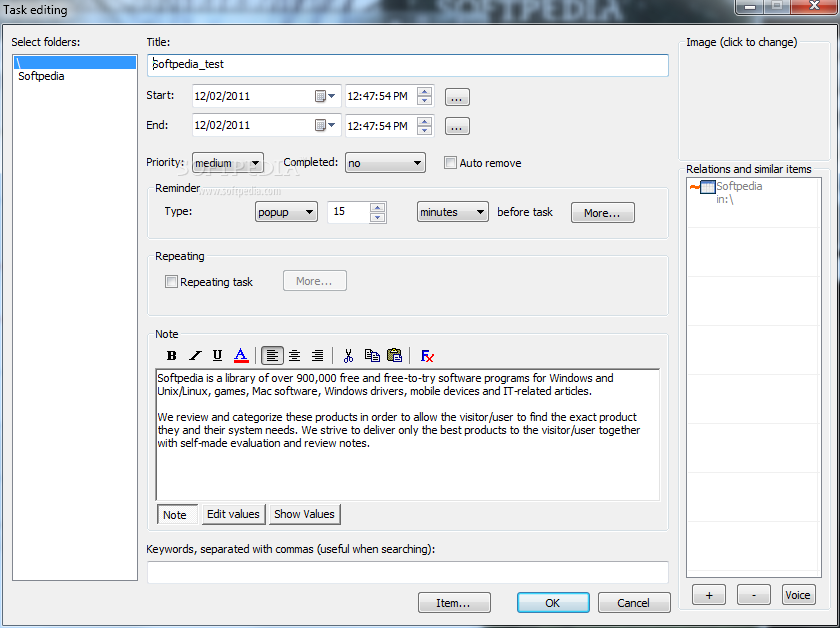The height and width of the screenshot is (628, 840).
Task: Decrease the Start time value
Action: (425, 101)
